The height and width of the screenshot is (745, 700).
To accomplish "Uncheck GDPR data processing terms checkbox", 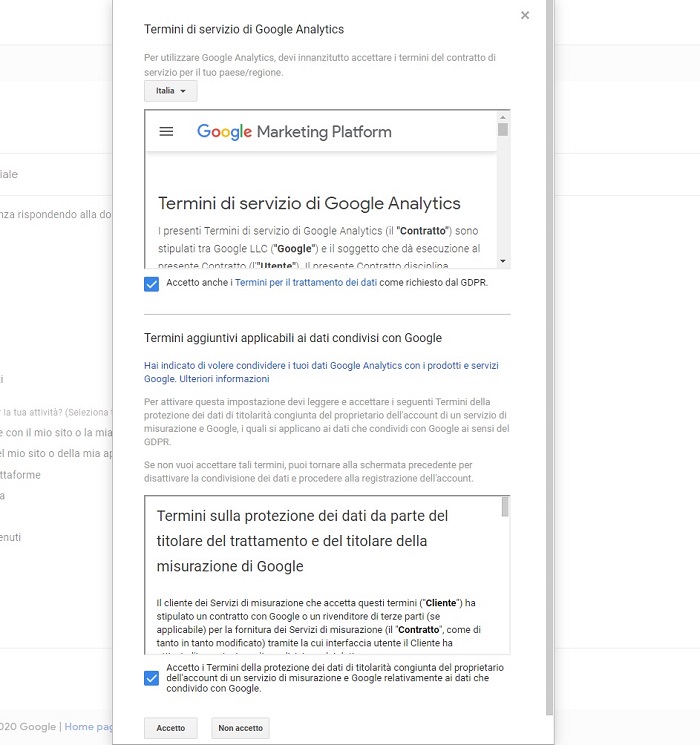I will 152,284.
